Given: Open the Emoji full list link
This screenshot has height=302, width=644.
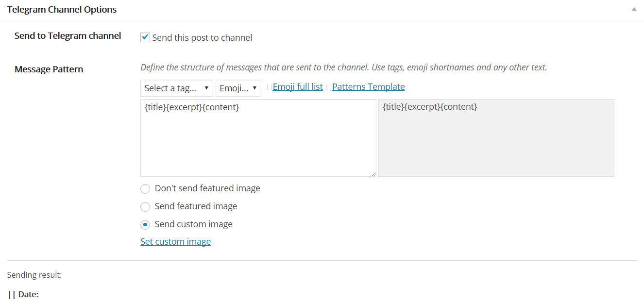Looking at the screenshot, I should [298, 87].
